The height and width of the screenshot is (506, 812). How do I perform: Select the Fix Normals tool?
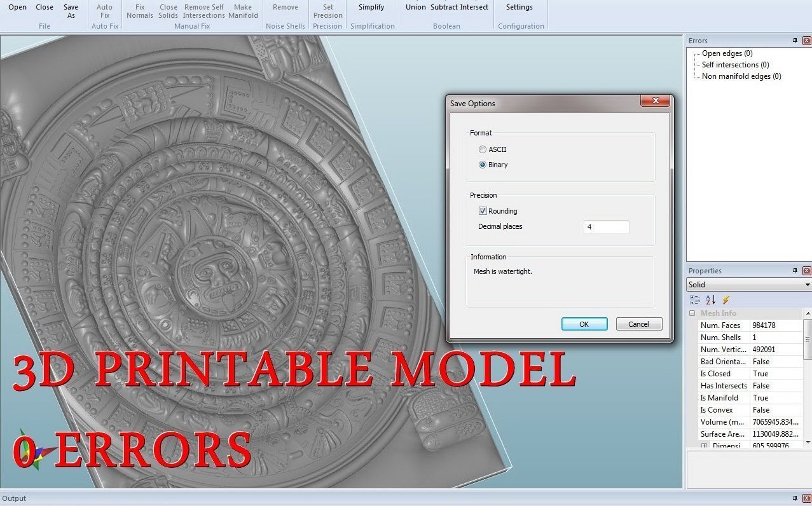[x=140, y=11]
